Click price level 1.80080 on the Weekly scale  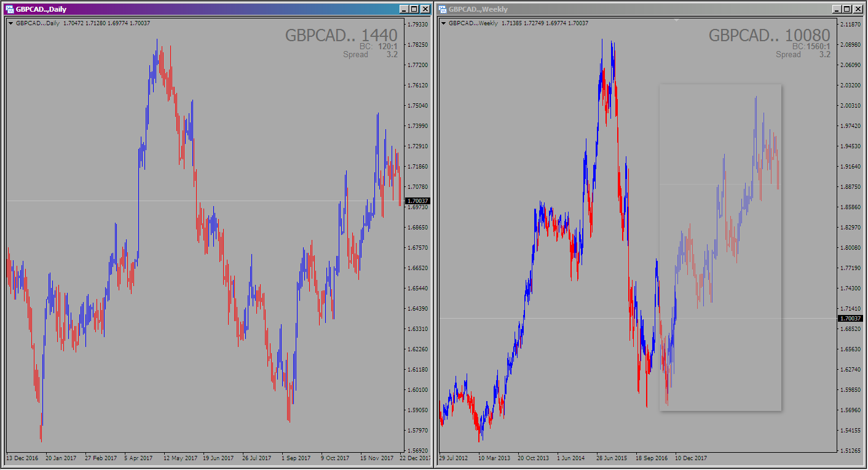click(x=851, y=248)
